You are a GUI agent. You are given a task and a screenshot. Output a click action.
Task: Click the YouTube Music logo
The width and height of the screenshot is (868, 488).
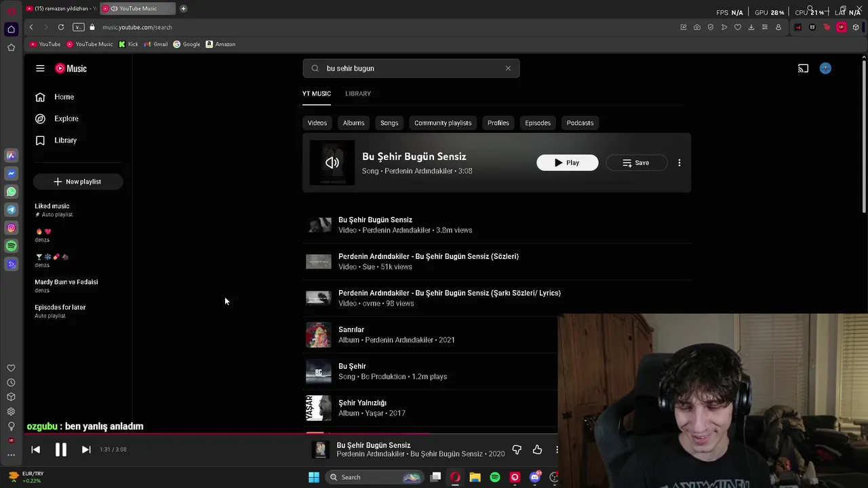[x=71, y=68]
